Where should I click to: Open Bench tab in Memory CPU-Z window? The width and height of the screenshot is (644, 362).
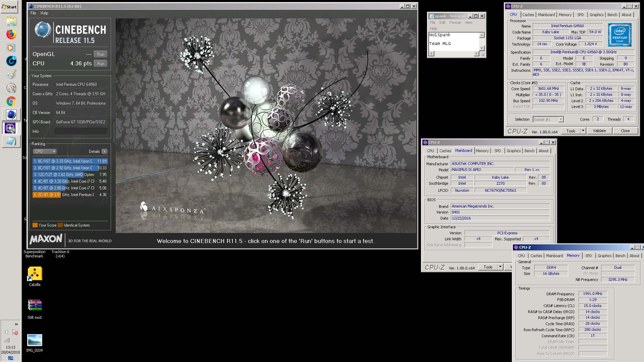[x=621, y=256]
